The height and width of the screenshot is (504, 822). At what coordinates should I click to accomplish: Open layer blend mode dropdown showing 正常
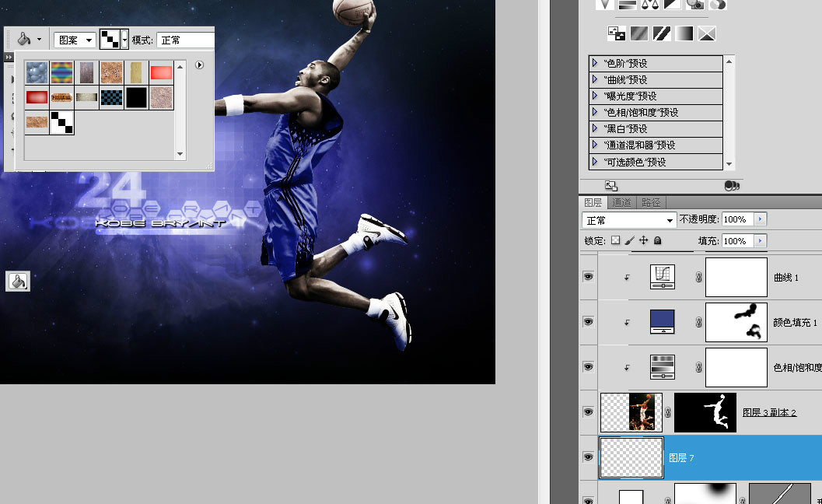point(629,220)
